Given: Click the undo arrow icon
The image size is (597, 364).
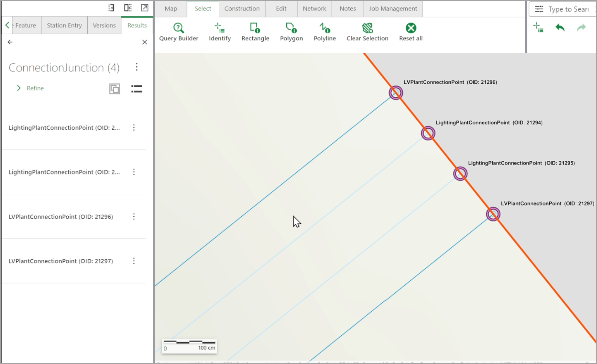Looking at the screenshot, I should pyautogui.click(x=560, y=28).
